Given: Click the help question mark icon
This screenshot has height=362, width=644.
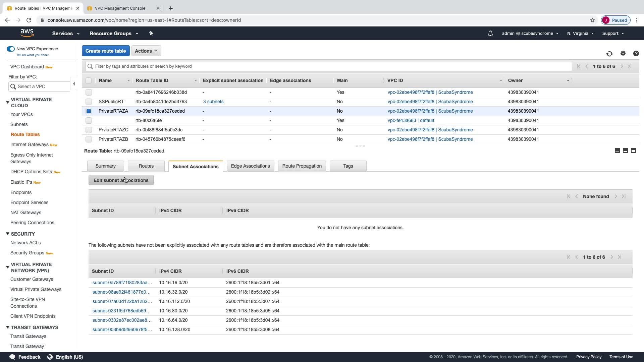Looking at the screenshot, I should (636, 54).
